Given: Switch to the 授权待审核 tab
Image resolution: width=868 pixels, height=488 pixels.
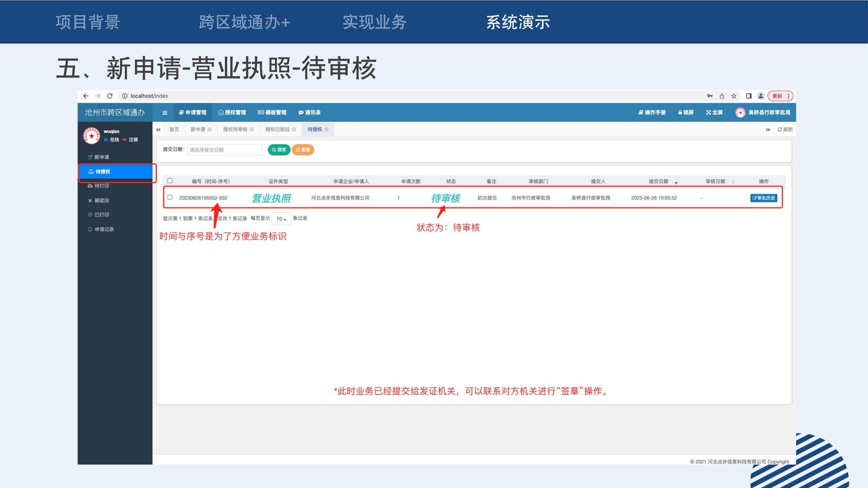Looking at the screenshot, I should (235, 129).
